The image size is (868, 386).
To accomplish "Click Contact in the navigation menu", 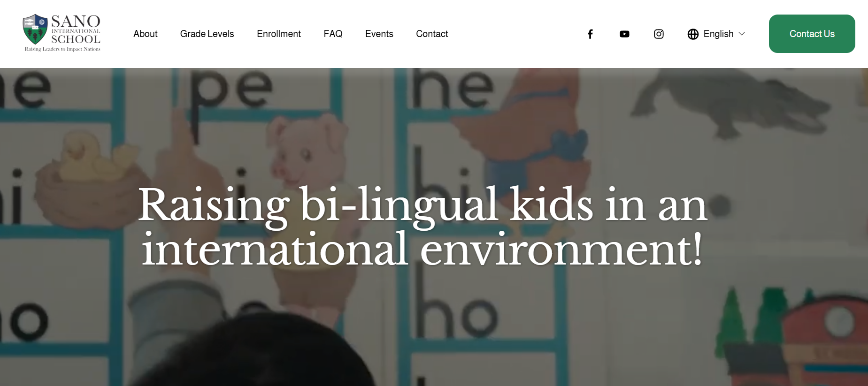I will point(432,34).
